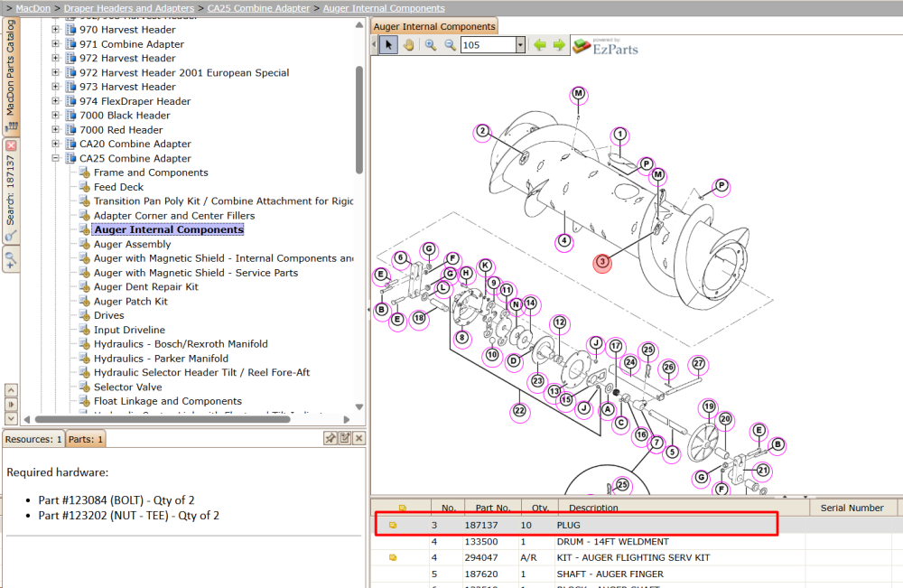Expand the 974 FlexDraper Header node
903x588 pixels.
click(x=55, y=101)
